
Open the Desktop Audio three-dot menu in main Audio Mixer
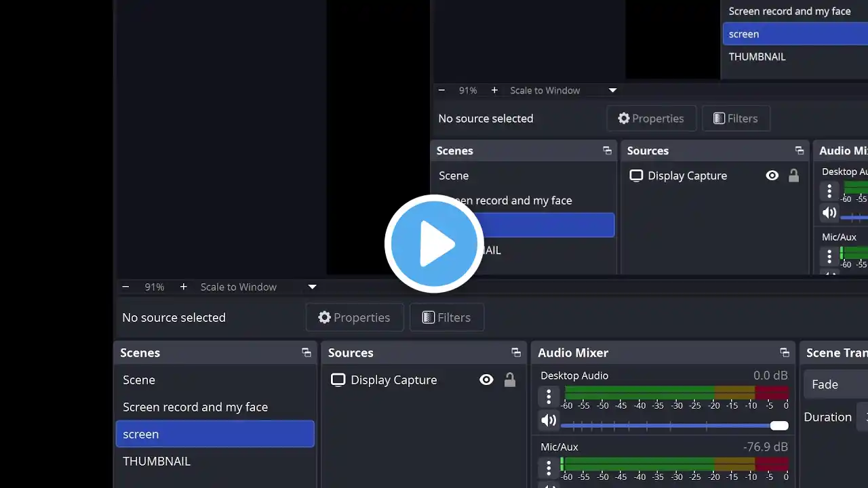[549, 396]
